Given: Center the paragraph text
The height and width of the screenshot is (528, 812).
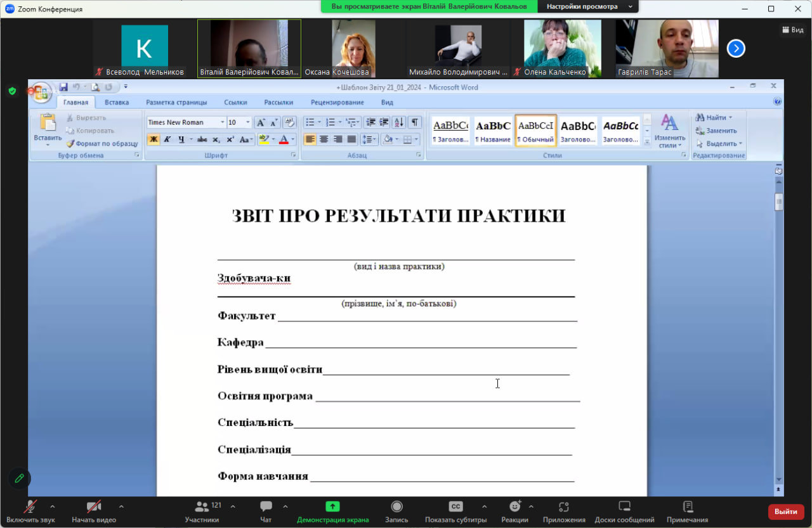Looking at the screenshot, I should (x=324, y=139).
